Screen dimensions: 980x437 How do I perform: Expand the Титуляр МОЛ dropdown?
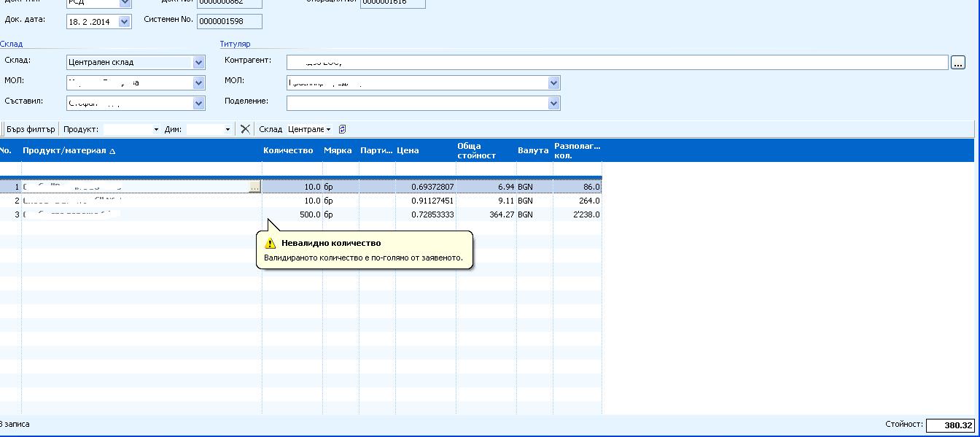coord(554,83)
